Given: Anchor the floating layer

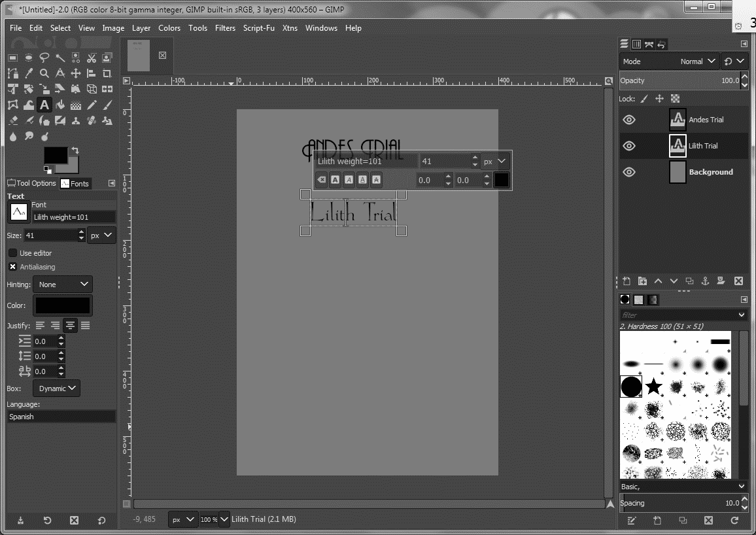Looking at the screenshot, I should [x=705, y=281].
